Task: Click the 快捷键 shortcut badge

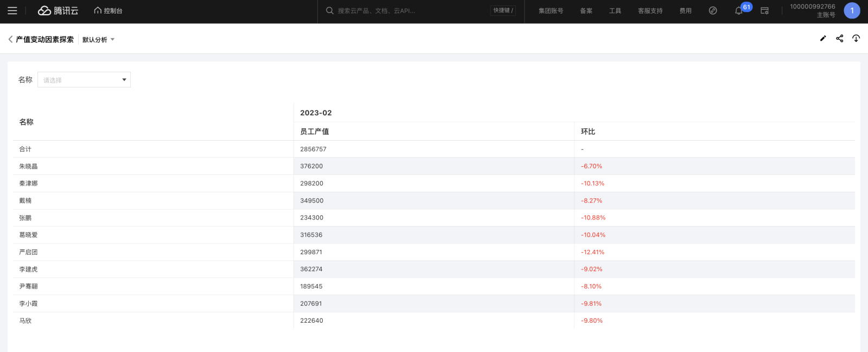Action: (503, 11)
